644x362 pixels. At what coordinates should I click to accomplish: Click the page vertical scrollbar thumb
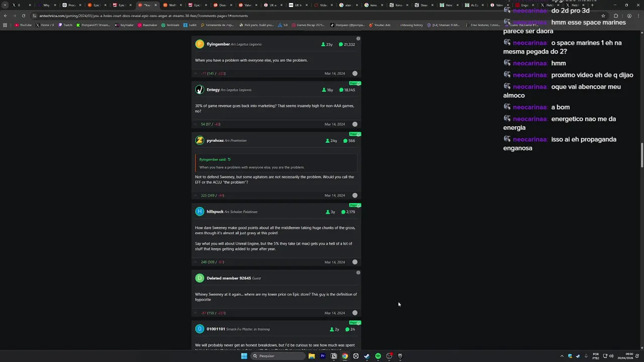click(x=641, y=156)
